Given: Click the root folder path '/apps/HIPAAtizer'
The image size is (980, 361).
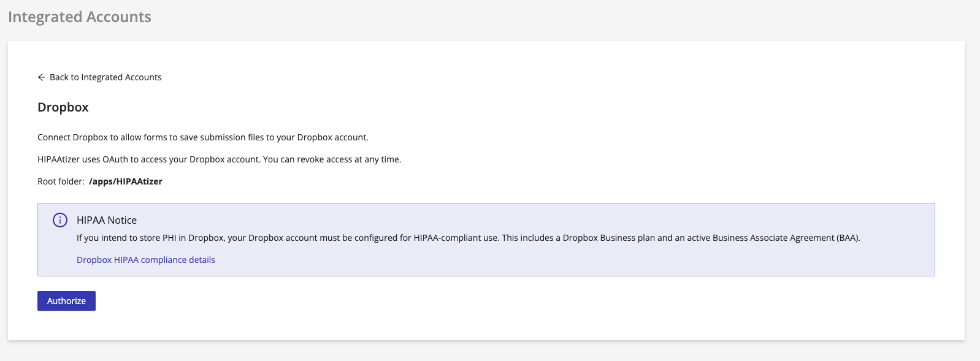Looking at the screenshot, I should pyautogui.click(x=126, y=181).
